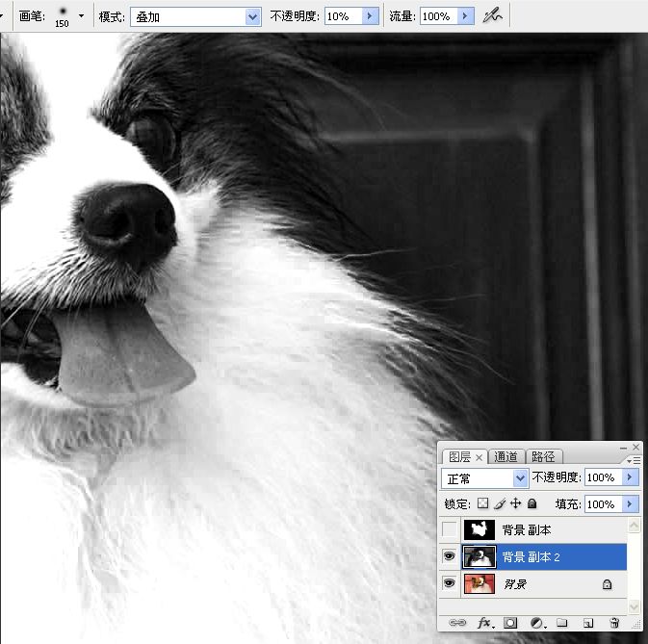Open the layers panel flyout menu
The width and height of the screenshot is (648, 644).
coord(634,460)
